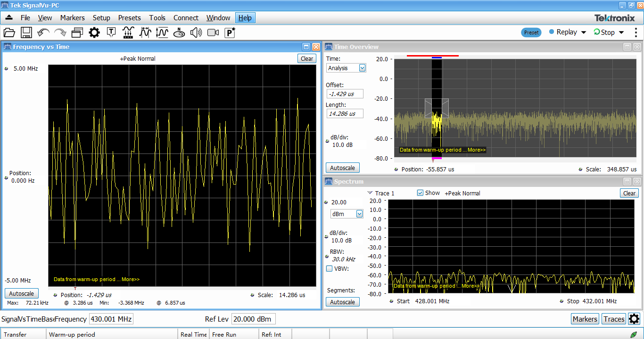Click the Spectrum panel title icon
Screen dimensions: 644x339
(x=329, y=181)
